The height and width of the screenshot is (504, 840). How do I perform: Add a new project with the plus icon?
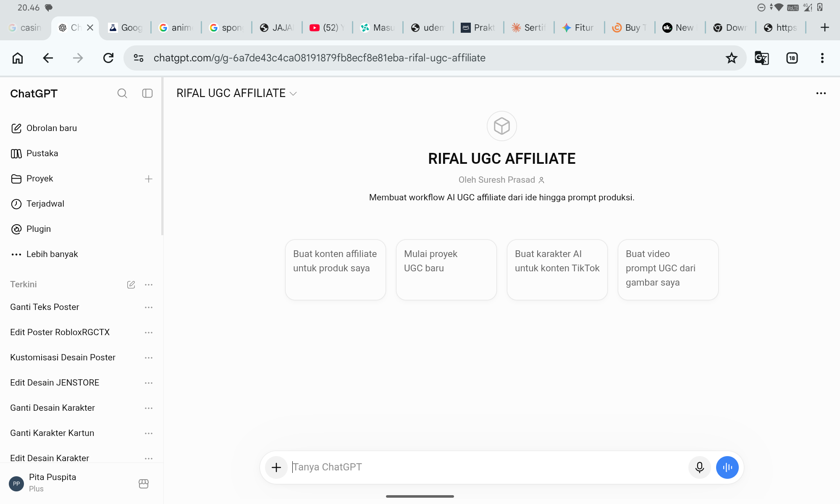(149, 179)
